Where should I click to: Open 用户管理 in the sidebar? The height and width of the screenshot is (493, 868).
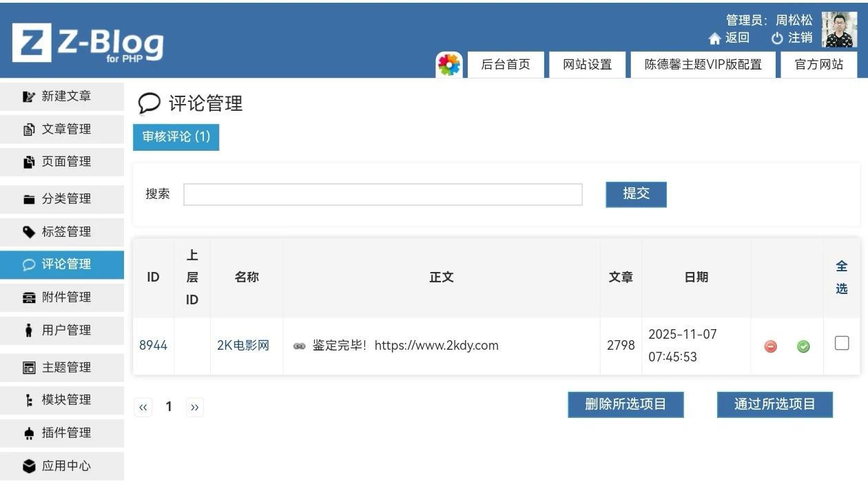tap(62, 331)
